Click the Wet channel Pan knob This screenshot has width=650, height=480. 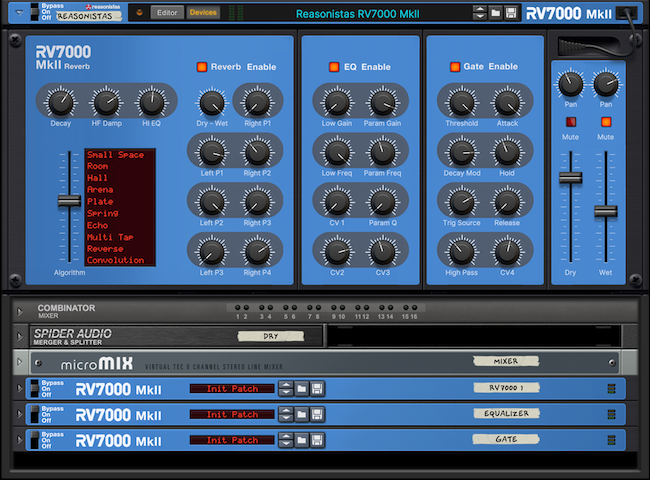click(x=606, y=84)
